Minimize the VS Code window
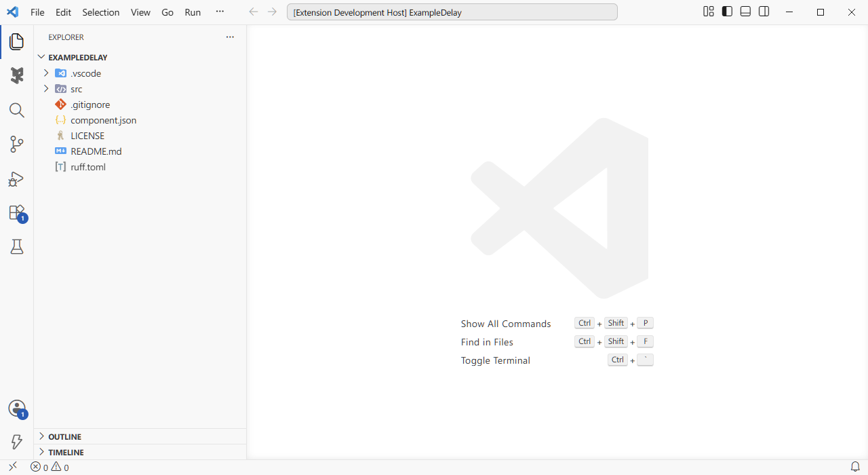868x475 pixels. pos(789,12)
